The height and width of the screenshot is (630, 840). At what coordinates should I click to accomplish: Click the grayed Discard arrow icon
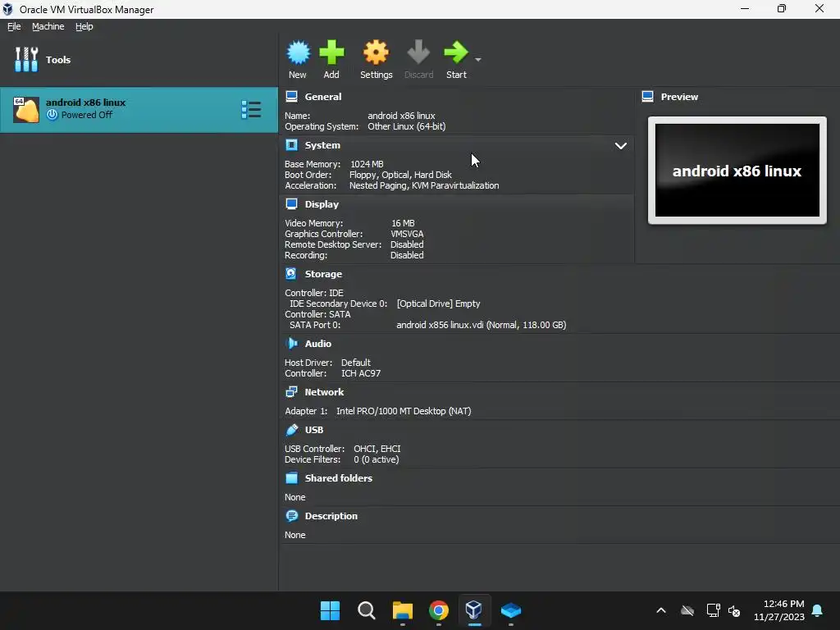(418, 52)
